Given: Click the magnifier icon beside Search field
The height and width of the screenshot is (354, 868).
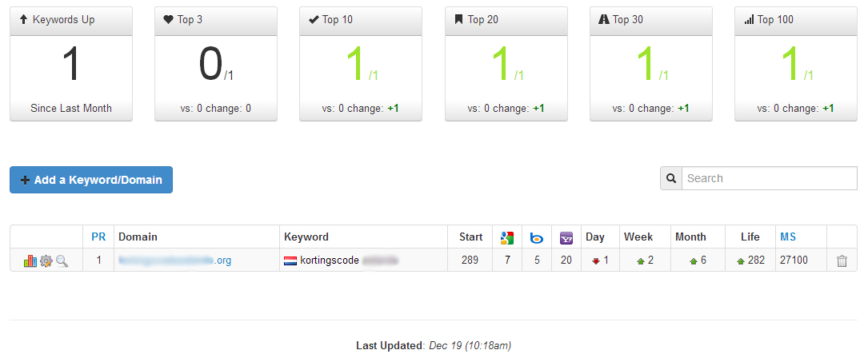Looking at the screenshot, I should coord(671,178).
